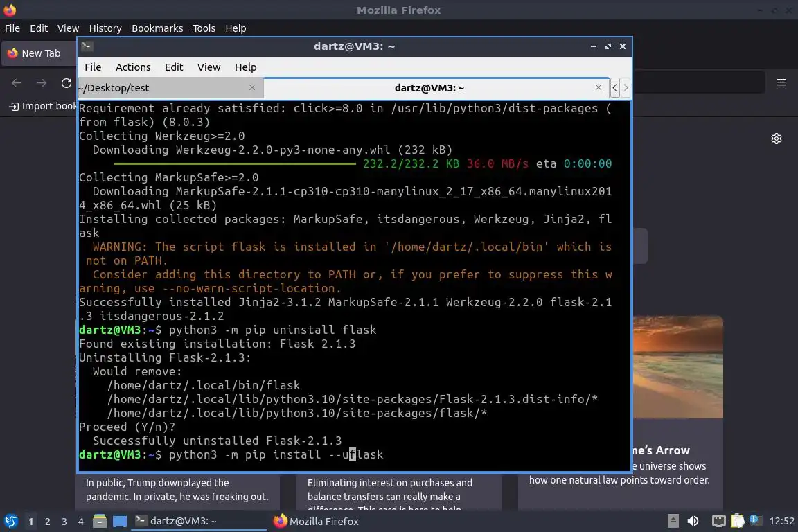Screen dimensions: 798x532
Task: Click the terminal command line prompt
Action: click(x=231, y=454)
